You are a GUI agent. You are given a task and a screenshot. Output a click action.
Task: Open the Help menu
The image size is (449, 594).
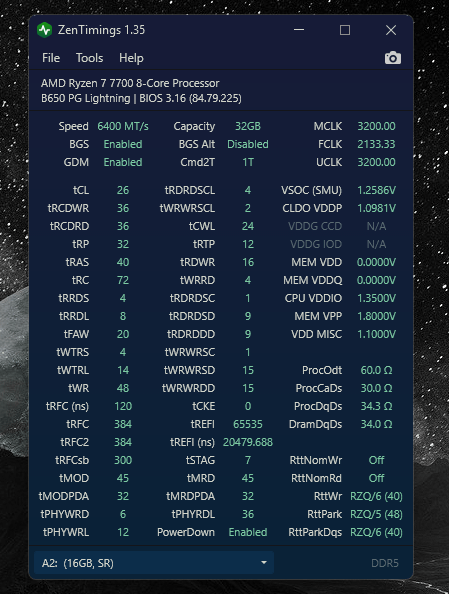point(131,58)
